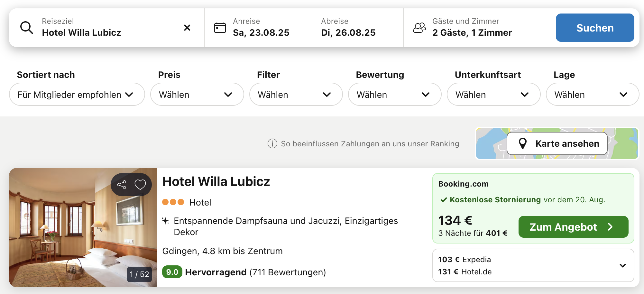Click the search magnifier icon
The width and height of the screenshot is (644, 294).
27,28
